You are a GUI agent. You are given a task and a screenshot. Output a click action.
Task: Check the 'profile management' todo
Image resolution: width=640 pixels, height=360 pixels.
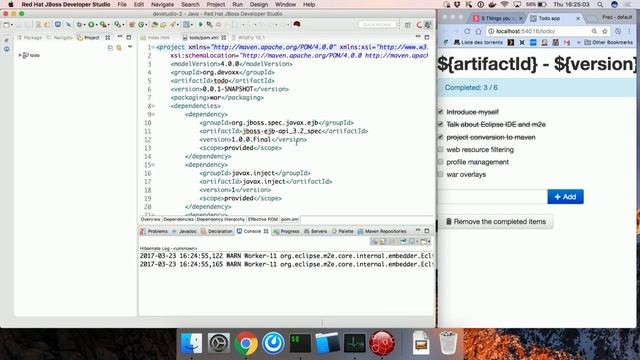(440, 162)
